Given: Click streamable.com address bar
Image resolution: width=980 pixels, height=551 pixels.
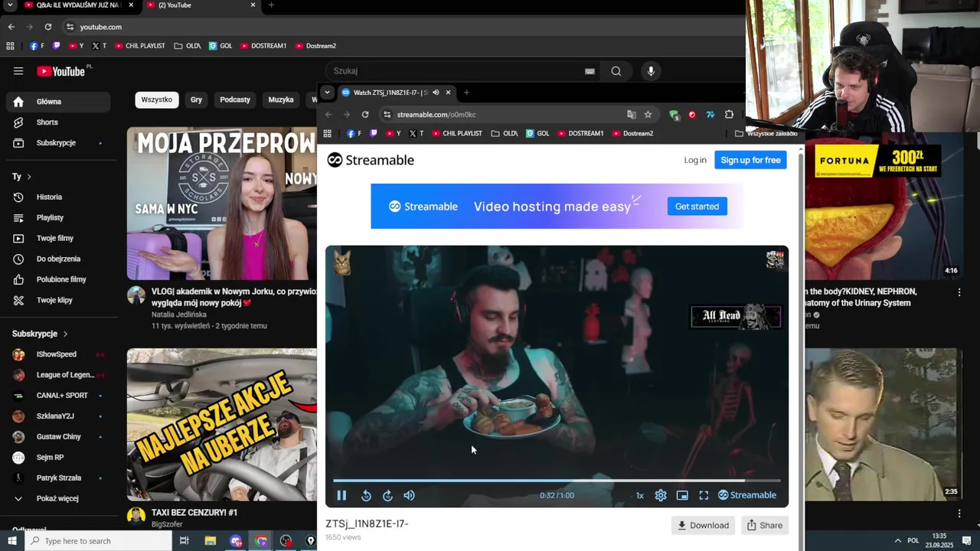Looking at the screenshot, I should pyautogui.click(x=505, y=115).
